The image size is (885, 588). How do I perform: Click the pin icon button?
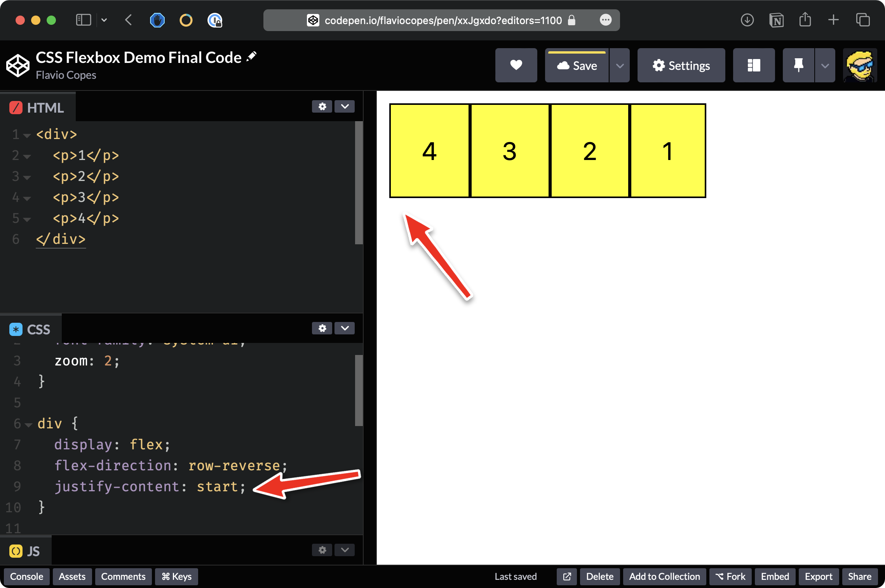click(x=798, y=65)
